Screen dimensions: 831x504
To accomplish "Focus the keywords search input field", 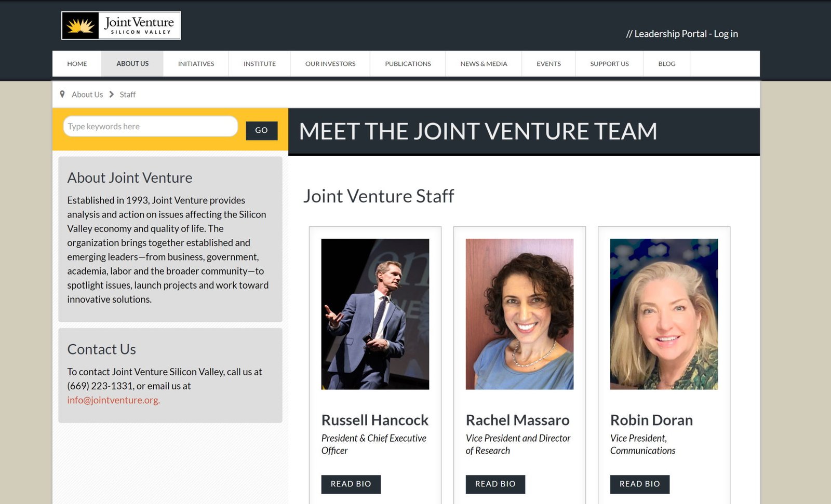I will coord(151,126).
